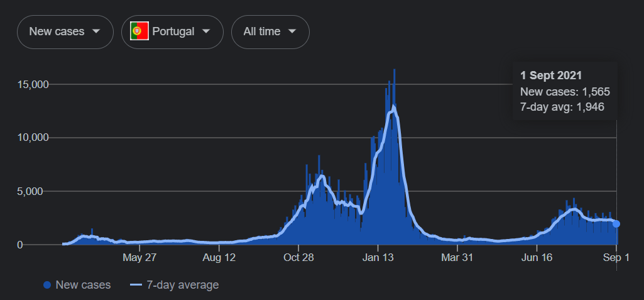Click the Portugal flag icon
The image size is (644, 300).
(139, 31)
